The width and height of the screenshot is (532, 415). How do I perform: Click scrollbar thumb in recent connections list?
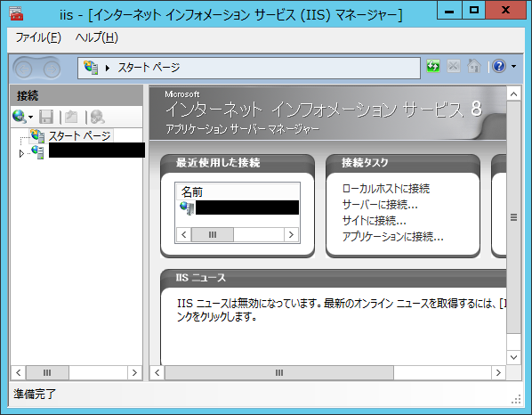coord(213,235)
